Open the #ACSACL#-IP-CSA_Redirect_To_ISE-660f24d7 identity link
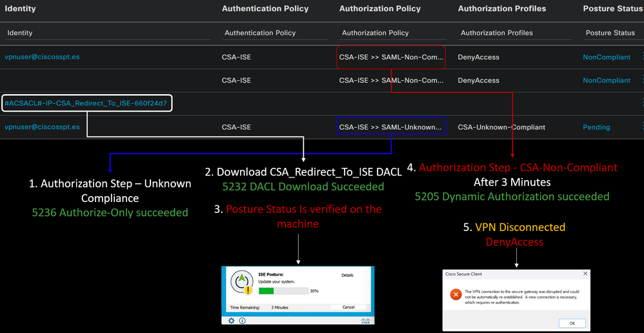Viewport: 644px width, 333px height. coord(86,103)
